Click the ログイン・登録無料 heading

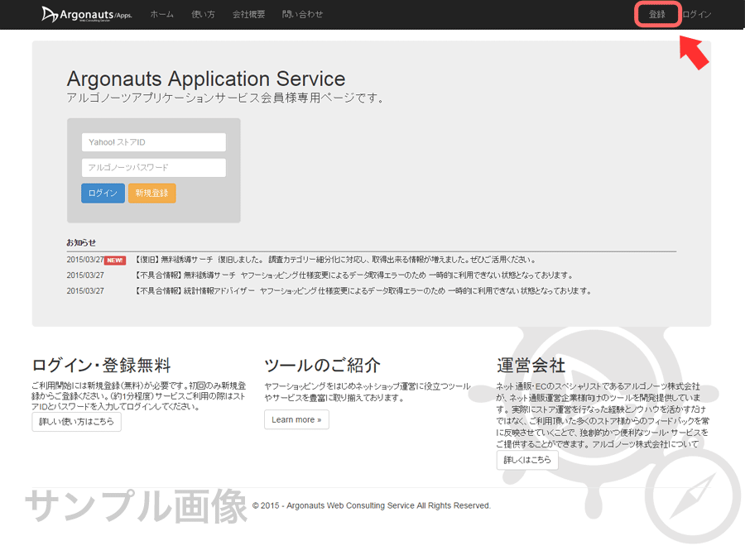pos(101,366)
